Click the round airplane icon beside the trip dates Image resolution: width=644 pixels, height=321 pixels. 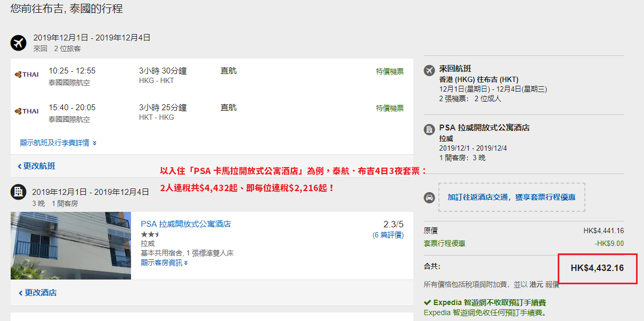[19, 43]
